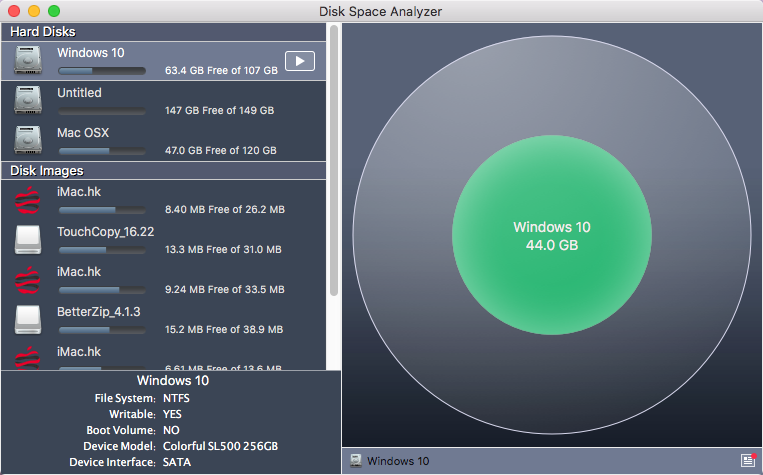Click Windows 10 label in bottom path bar
The width and height of the screenshot is (763, 475).
398,461
